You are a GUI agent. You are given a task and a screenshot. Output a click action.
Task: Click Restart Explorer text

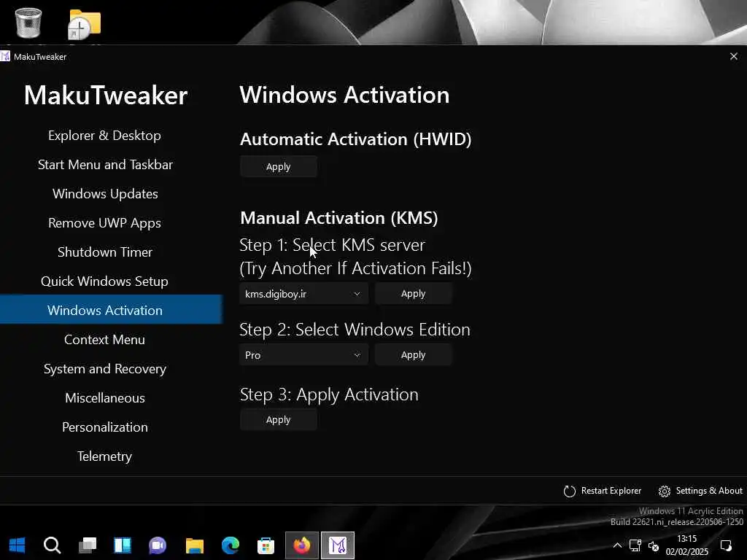pyautogui.click(x=611, y=491)
